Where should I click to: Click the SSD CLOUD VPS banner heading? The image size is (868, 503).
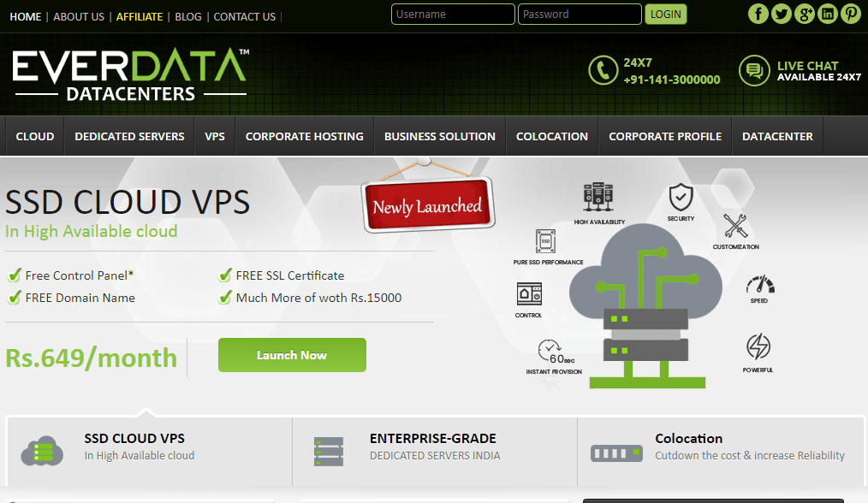click(x=128, y=202)
